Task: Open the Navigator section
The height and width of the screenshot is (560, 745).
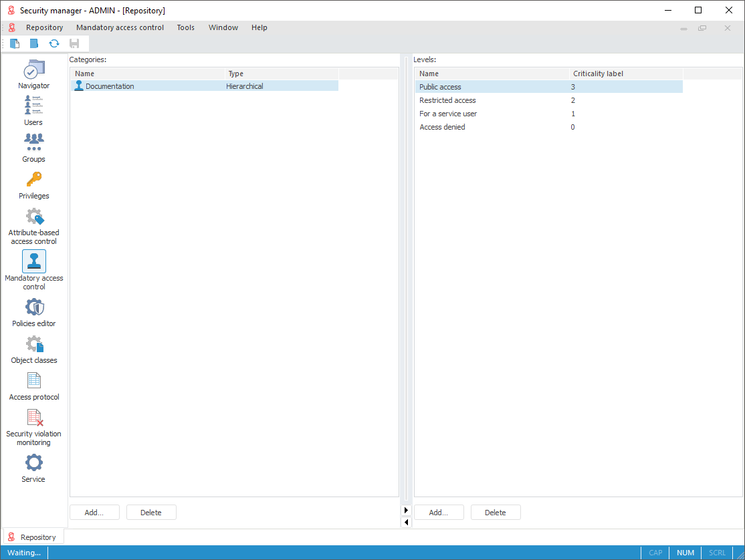Action: [x=33, y=74]
